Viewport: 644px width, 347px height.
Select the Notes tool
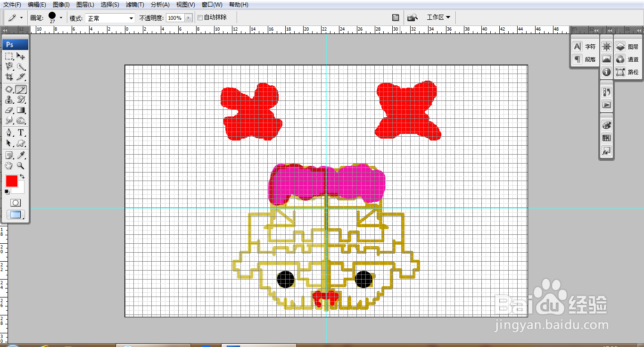click(x=9, y=155)
